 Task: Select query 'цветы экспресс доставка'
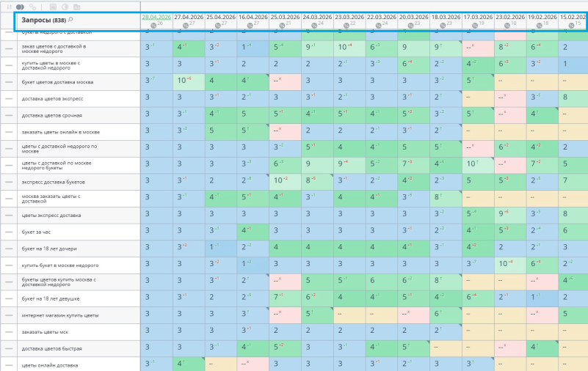tap(51, 216)
